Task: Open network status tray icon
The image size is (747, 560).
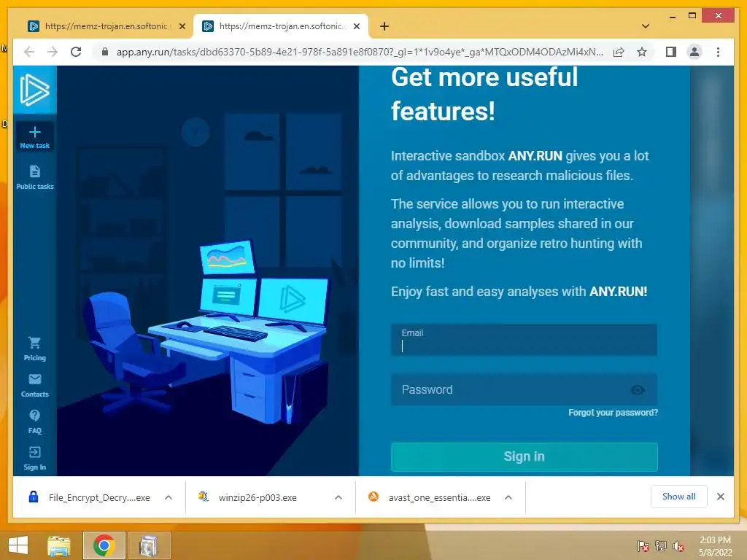Action: click(661, 546)
